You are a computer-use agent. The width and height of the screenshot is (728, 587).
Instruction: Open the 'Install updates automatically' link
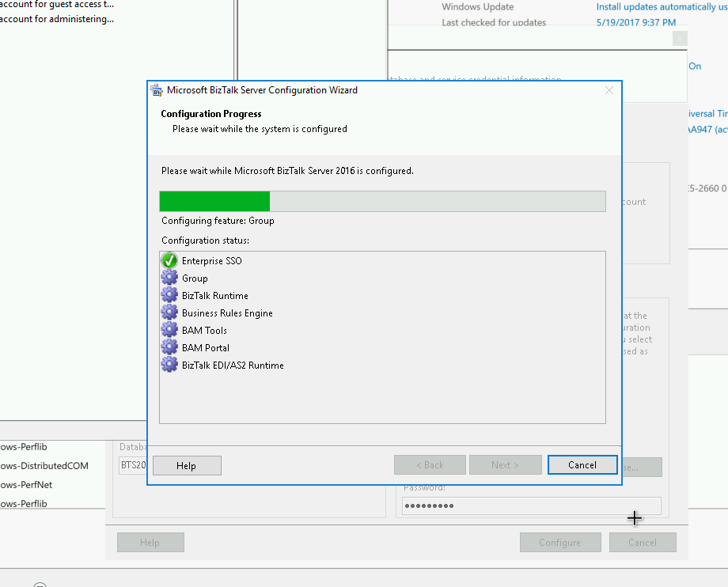tap(662, 7)
